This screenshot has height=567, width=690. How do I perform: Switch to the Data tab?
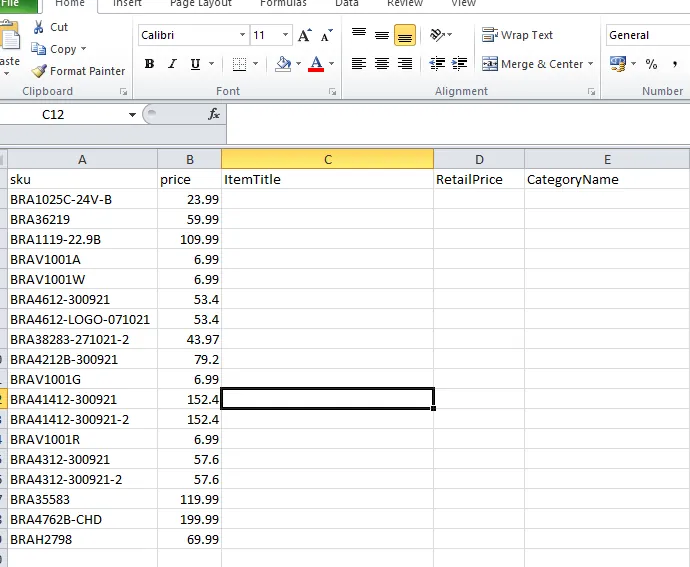tap(347, 4)
